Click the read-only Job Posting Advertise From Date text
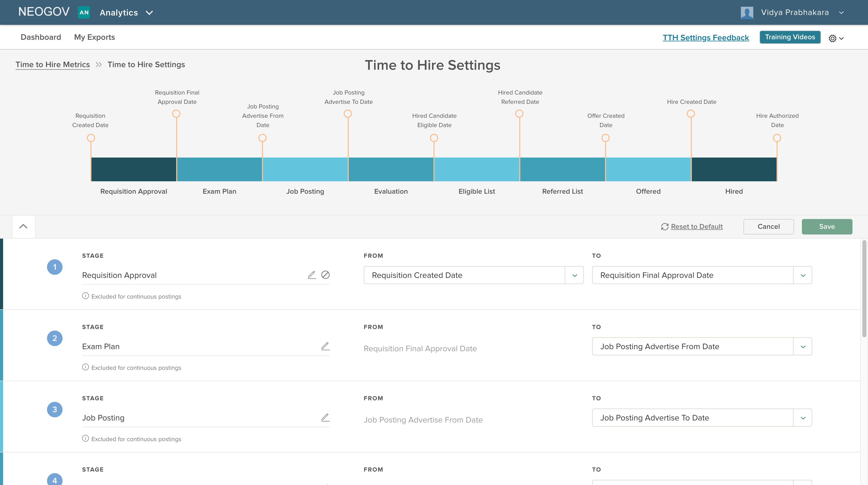 click(x=423, y=420)
